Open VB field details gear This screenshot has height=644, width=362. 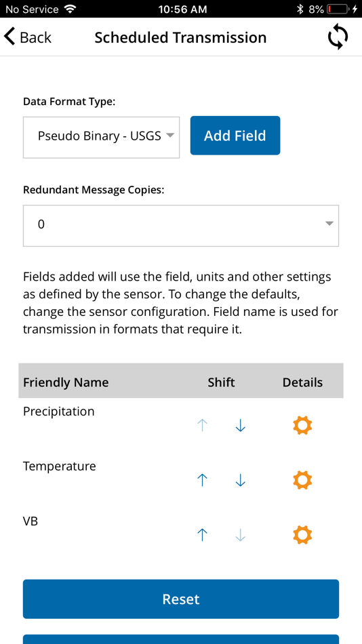(302, 535)
